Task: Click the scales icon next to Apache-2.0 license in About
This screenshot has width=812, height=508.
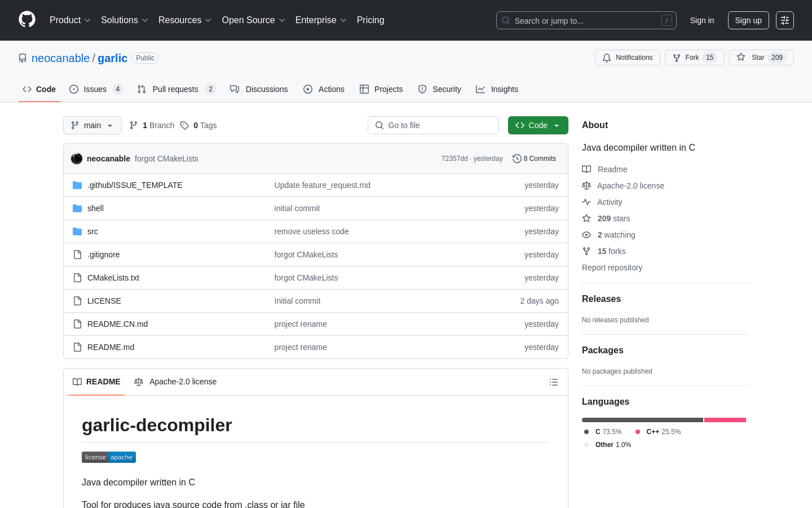Action: click(586, 186)
